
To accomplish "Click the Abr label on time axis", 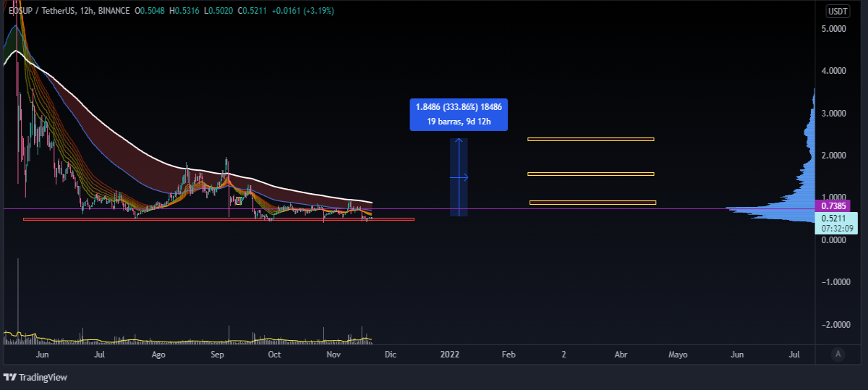I will point(621,355).
